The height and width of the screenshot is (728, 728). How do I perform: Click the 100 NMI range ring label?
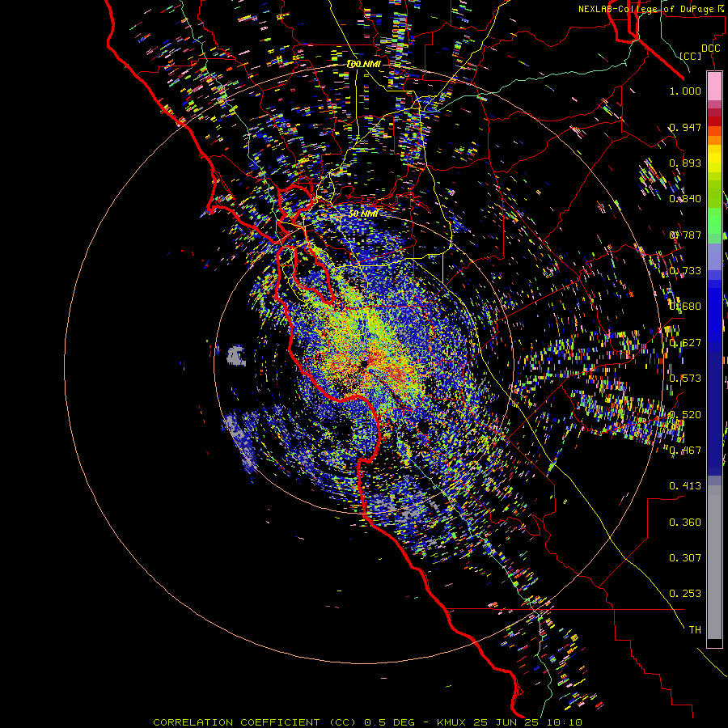tap(363, 64)
